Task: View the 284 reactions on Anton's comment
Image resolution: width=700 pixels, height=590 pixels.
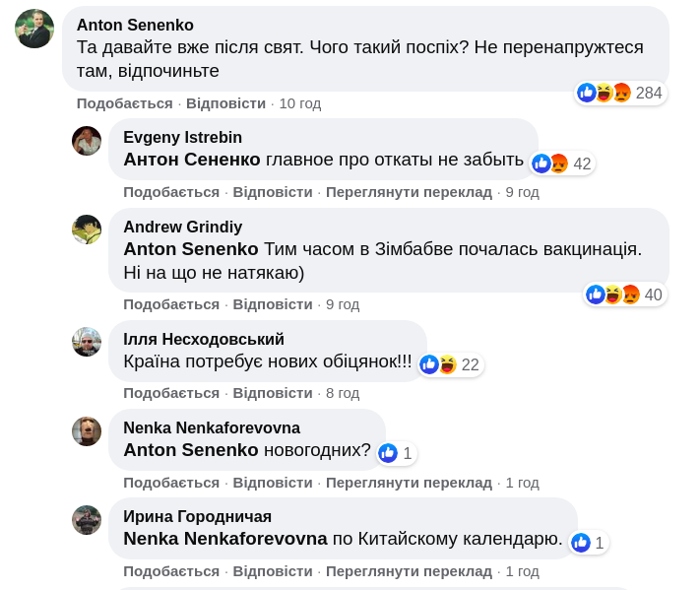Action: 620,93
